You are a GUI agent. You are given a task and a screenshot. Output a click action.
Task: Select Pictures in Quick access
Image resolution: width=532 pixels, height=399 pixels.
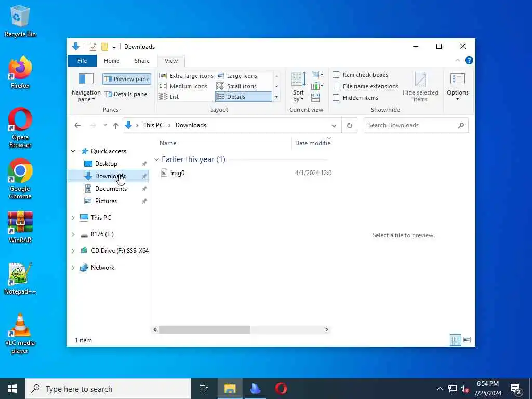click(106, 201)
